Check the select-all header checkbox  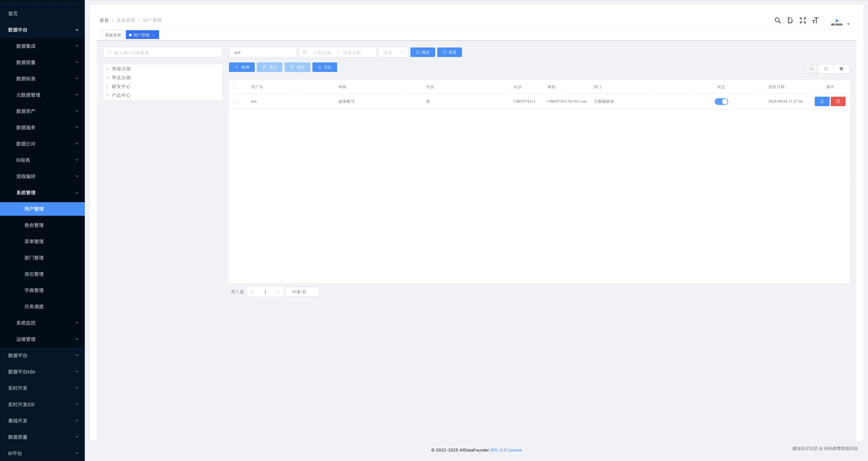(235, 87)
